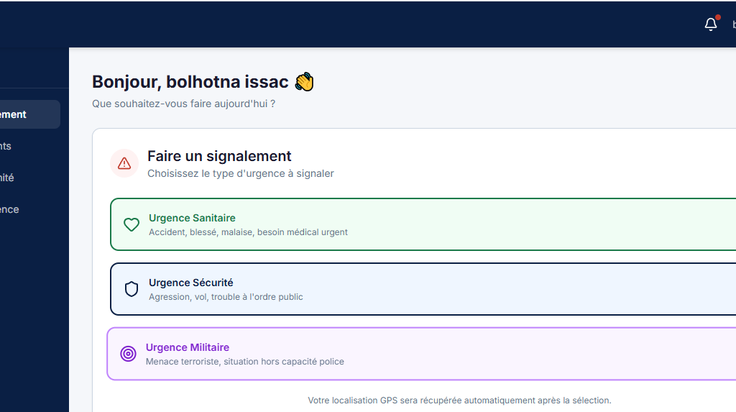The width and height of the screenshot is (736, 412).
Task: Open sidebar item ending in "nité"
Action: (7, 178)
